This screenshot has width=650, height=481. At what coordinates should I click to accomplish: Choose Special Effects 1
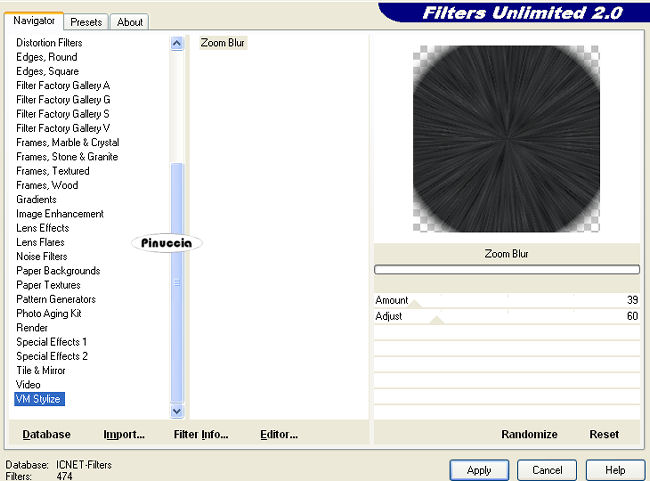(x=51, y=342)
